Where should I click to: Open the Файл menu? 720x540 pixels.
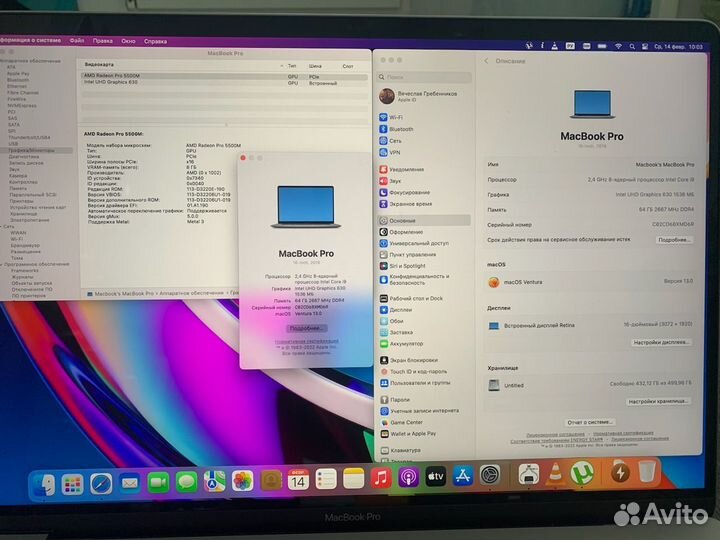click(x=77, y=40)
